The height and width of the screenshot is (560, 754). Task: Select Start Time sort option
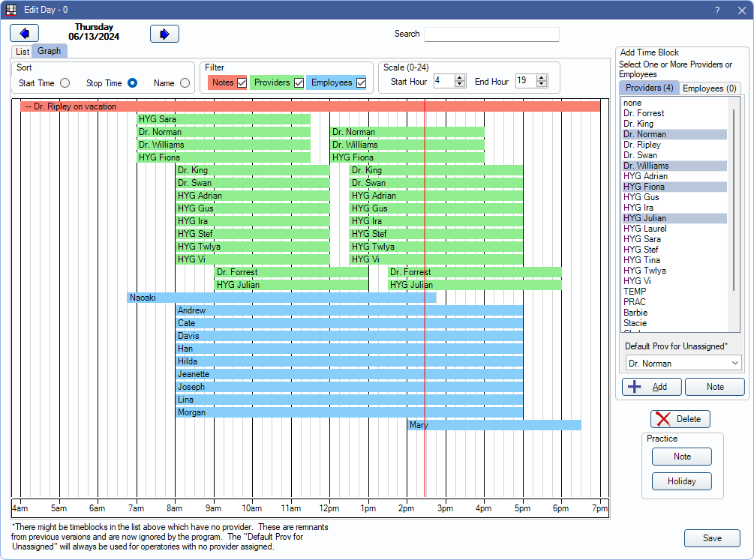[x=65, y=83]
